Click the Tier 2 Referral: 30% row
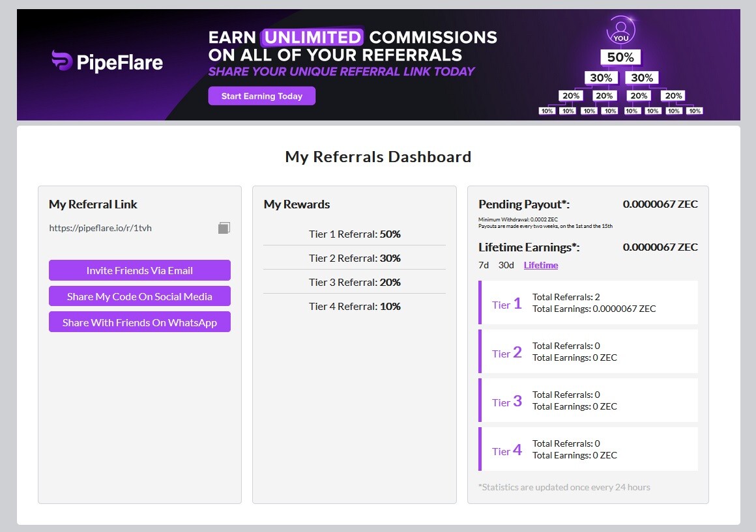 (355, 259)
